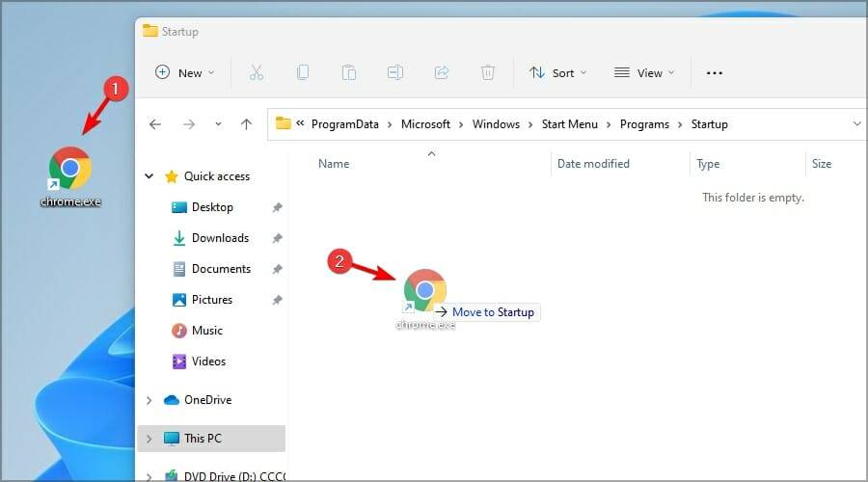This screenshot has width=868, height=482.
Task: Click the Cut scissors icon in toolbar
Action: 256,72
